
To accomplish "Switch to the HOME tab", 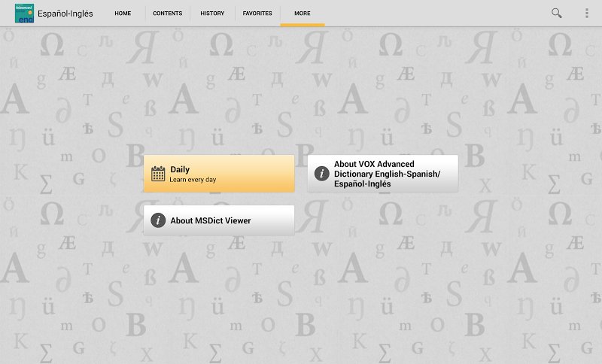I will 123,13.
